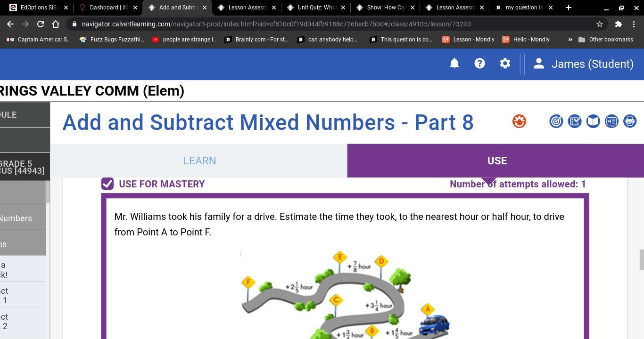The image size is (644, 339).
Task: Open the Lesson - Mondly bookmark
Action: (x=469, y=40)
